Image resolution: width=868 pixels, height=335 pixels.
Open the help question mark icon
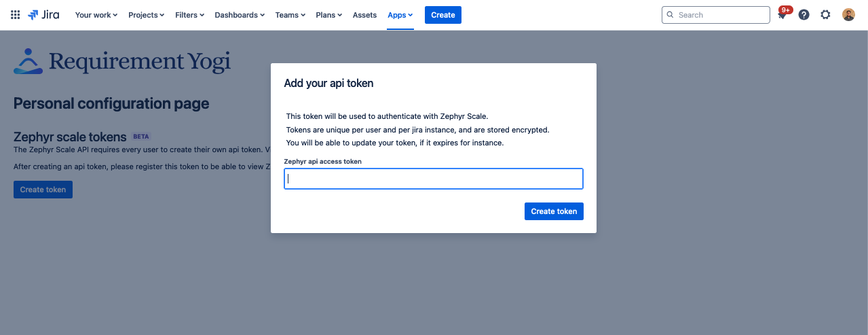(x=804, y=15)
